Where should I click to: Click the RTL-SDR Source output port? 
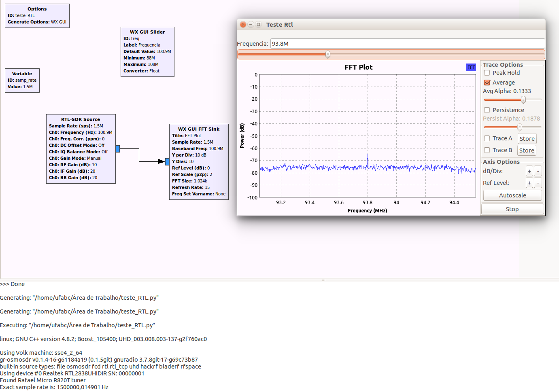(118, 149)
